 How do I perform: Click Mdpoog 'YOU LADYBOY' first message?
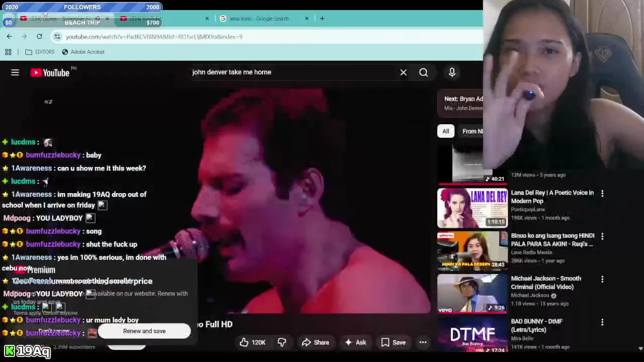pyautogui.click(x=49, y=218)
